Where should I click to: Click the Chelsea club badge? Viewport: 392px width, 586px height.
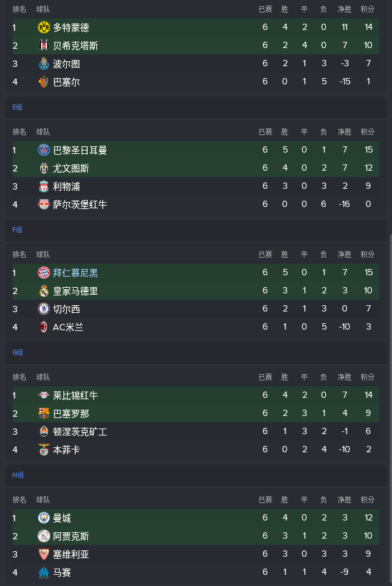click(44, 309)
